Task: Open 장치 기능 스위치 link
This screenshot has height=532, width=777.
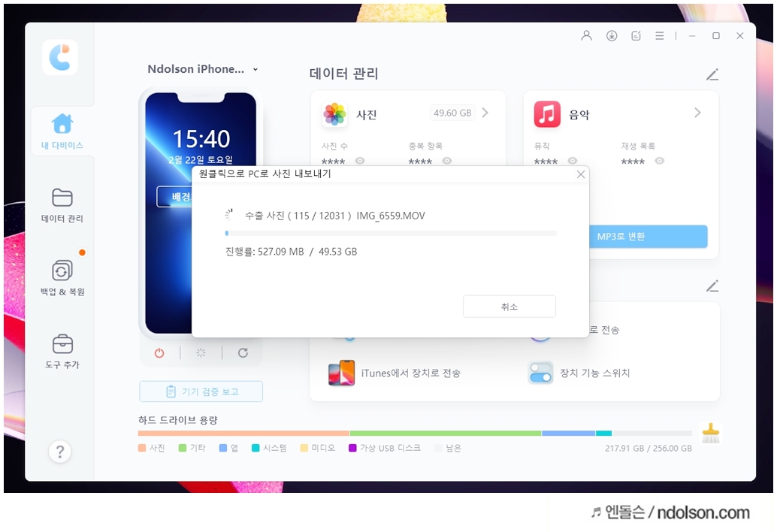Action: pos(594,373)
